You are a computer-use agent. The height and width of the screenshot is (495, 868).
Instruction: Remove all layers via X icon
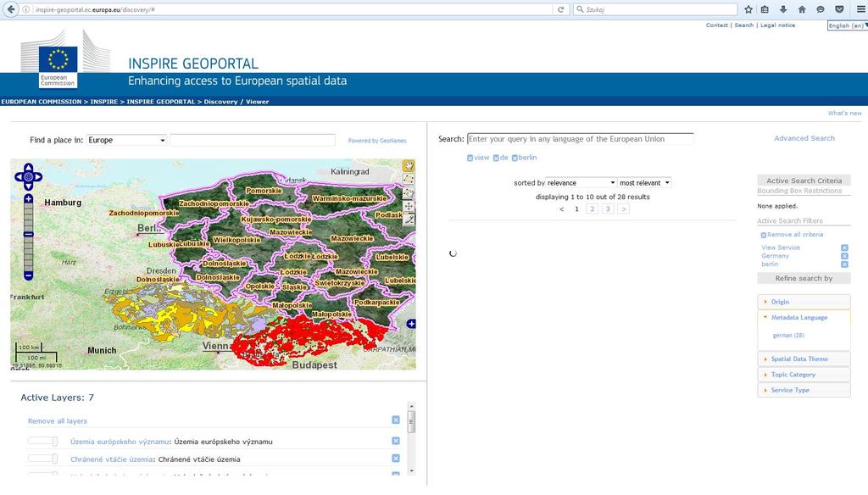(x=396, y=420)
